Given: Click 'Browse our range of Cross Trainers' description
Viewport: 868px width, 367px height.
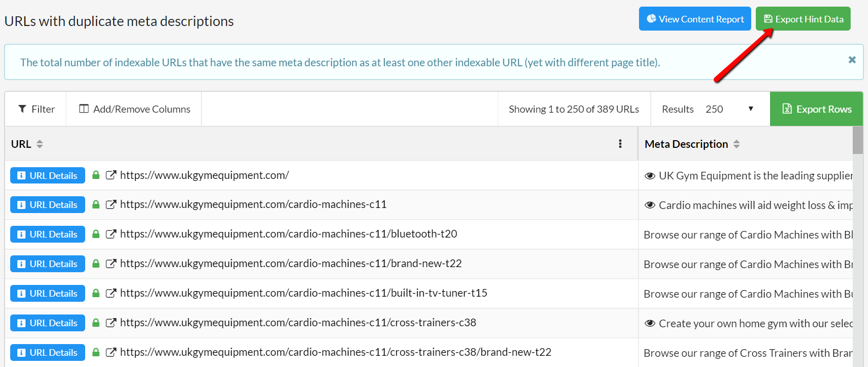Looking at the screenshot, I should click(748, 353).
